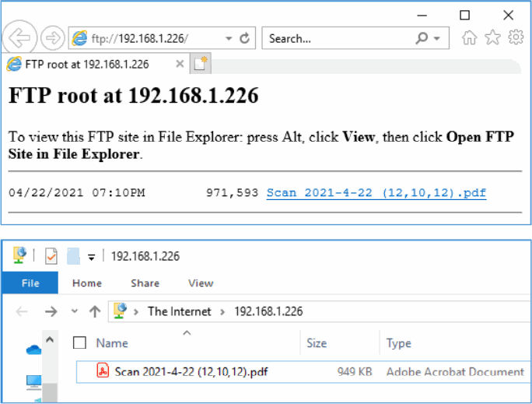Open address bar autocomplete dropdown
Viewport: 532px width, 404px height.
click(229, 38)
